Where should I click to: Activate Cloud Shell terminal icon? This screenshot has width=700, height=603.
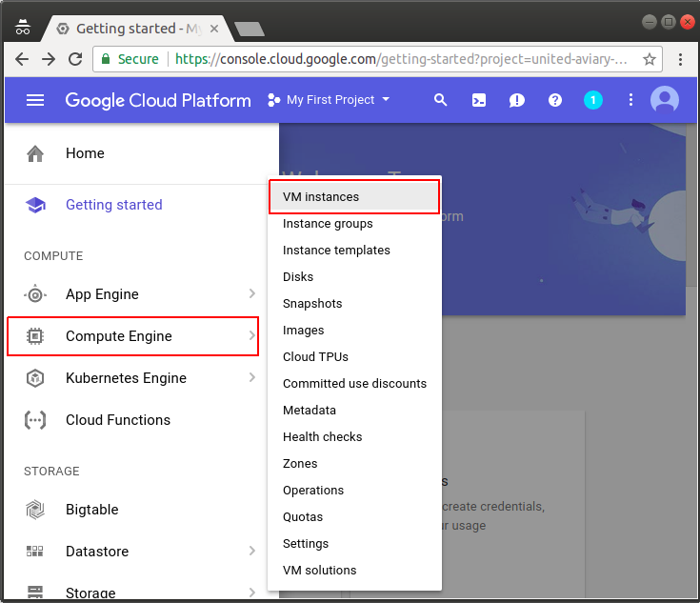[x=478, y=100]
